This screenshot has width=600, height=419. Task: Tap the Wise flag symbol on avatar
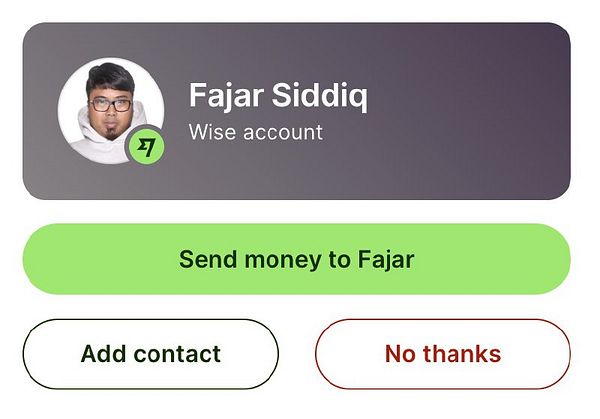pyautogui.click(x=145, y=147)
